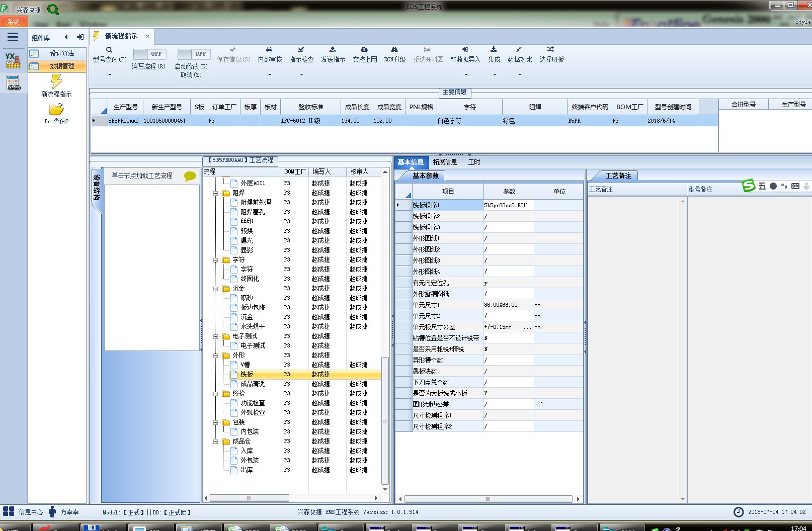Click the 验收标准 column header
The image size is (812, 531).
point(310,107)
